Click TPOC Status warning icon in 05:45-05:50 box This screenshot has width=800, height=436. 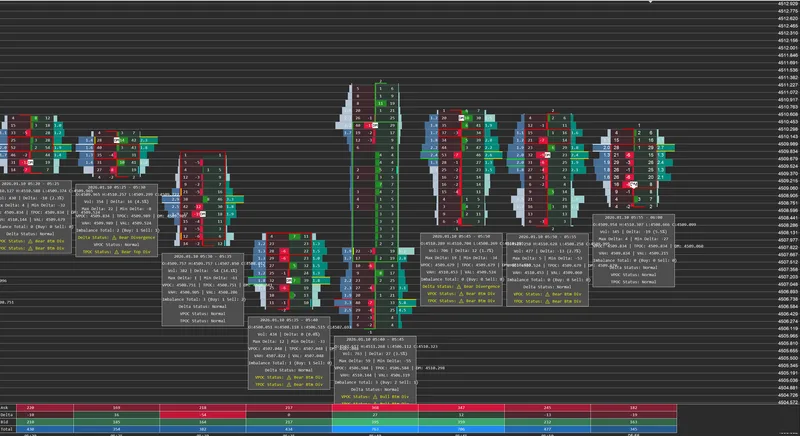point(461,301)
